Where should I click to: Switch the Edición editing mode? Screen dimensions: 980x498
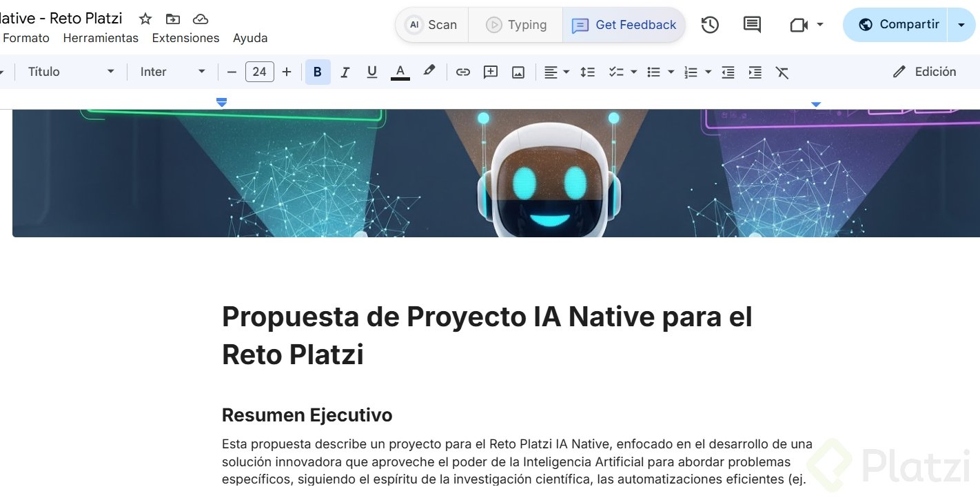pos(925,72)
